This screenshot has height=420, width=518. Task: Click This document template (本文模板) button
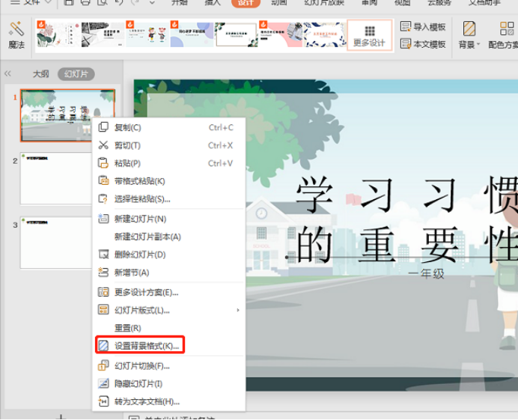tap(423, 43)
